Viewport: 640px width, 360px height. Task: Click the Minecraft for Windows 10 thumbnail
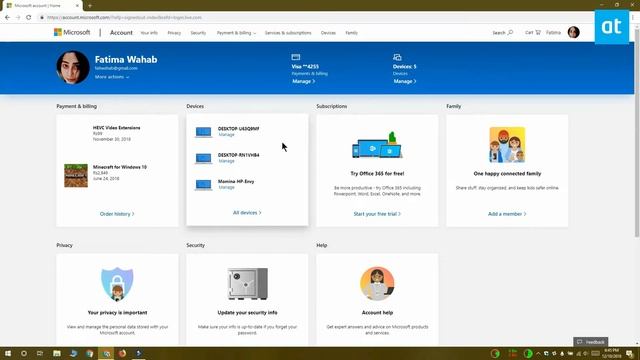click(x=76, y=176)
